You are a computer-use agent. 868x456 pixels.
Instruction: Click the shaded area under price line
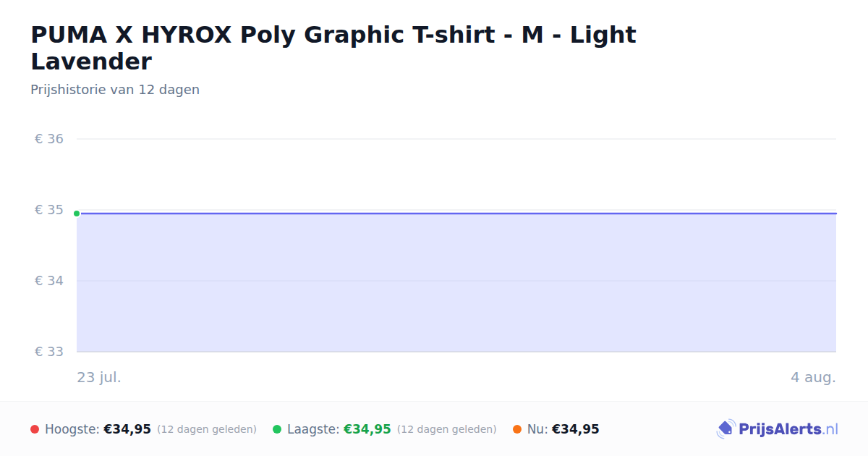456,283
